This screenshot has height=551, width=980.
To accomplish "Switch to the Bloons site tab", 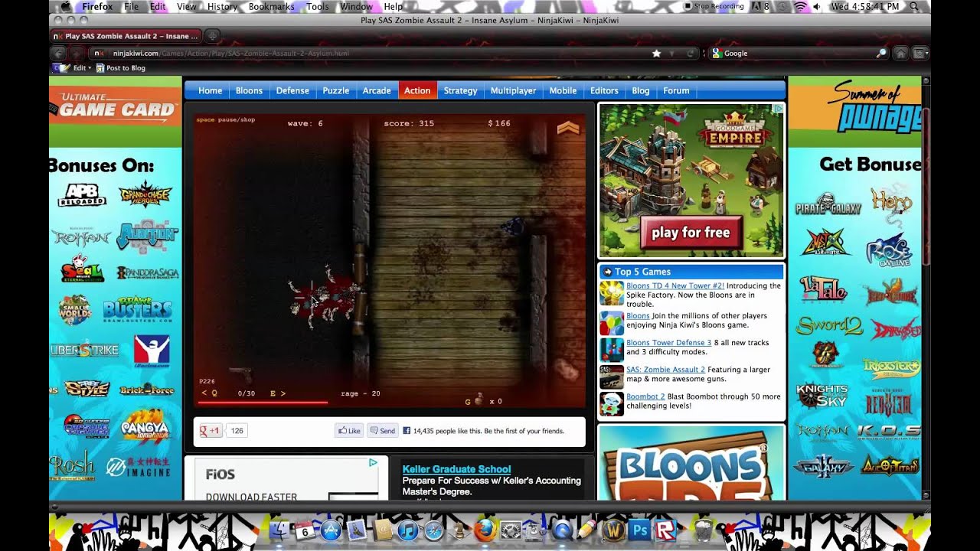I will 249,90.
